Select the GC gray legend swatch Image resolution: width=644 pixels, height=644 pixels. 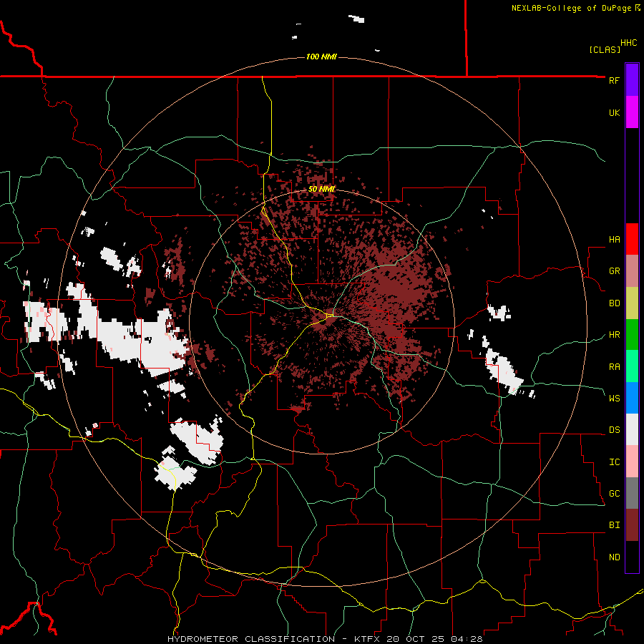coord(632,493)
